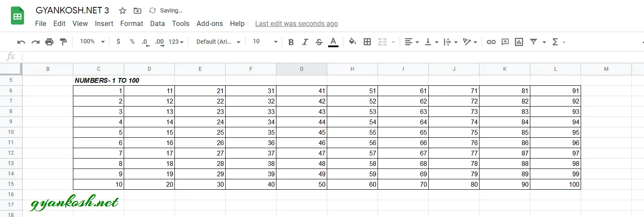Click the Undo arrow icon

[x=21, y=42]
